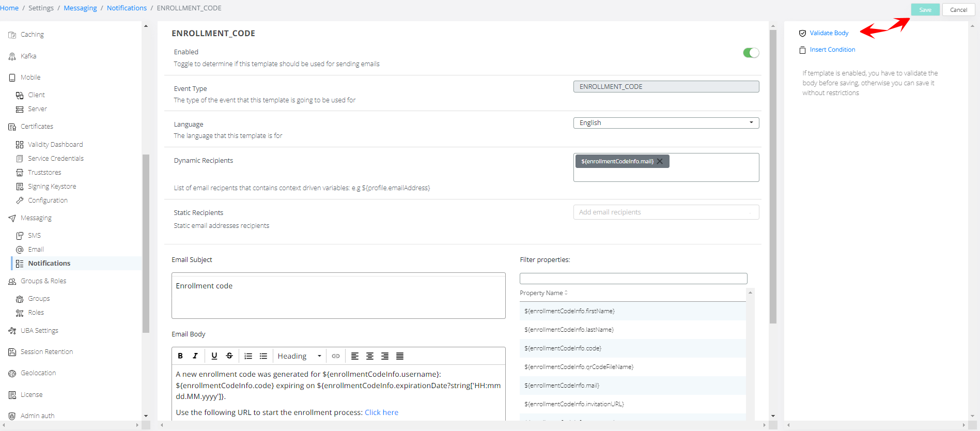The image size is (980, 431).
Task: Apply strikethrough formatting
Action: pos(229,356)
